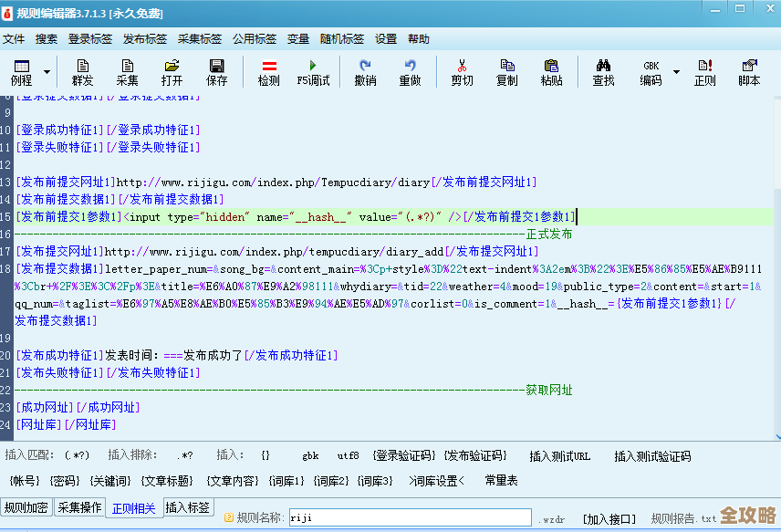Screen dimensions: 781x532
Task: Switch to the 插入标签 tab
Action: pyautogui.click(x=187, y=507)
